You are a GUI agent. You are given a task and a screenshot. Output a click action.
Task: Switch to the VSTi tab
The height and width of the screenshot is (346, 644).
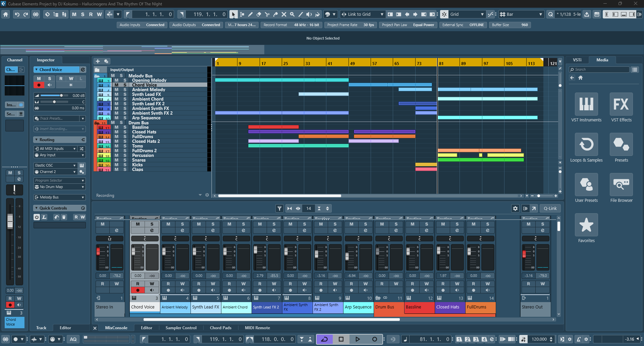point(577,60)
